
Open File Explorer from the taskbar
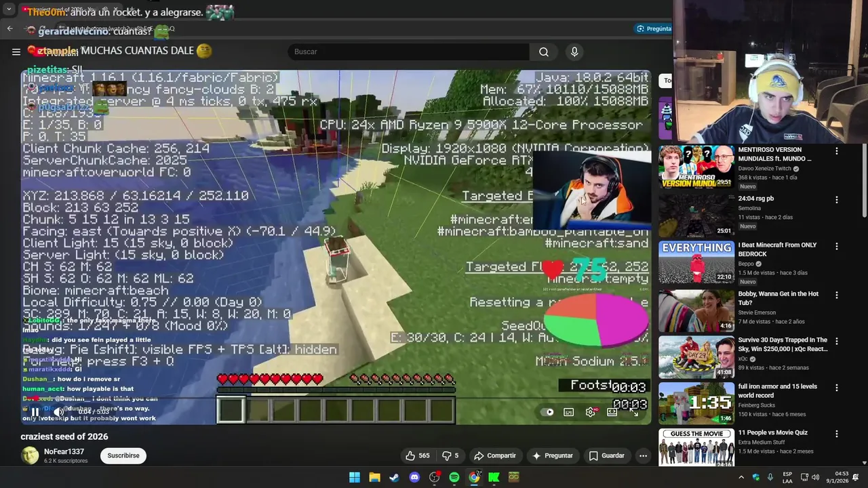[x=374, y=477]
